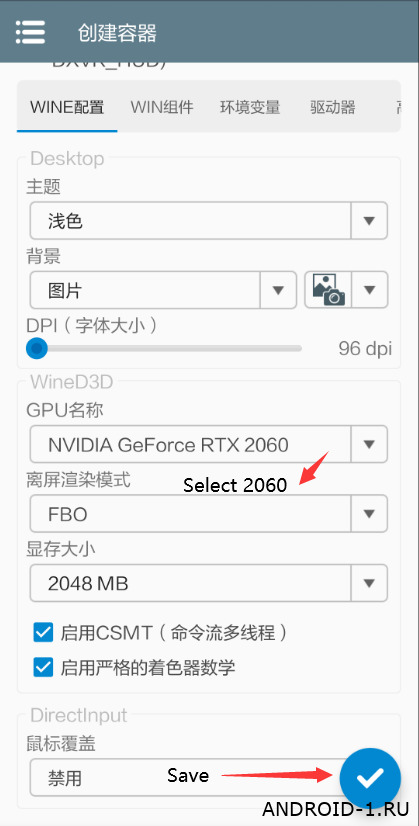Viewport: 419px width, 826px height.
Task: Pick wallpaper via the photo camera icon
Action: coord(328,290)
